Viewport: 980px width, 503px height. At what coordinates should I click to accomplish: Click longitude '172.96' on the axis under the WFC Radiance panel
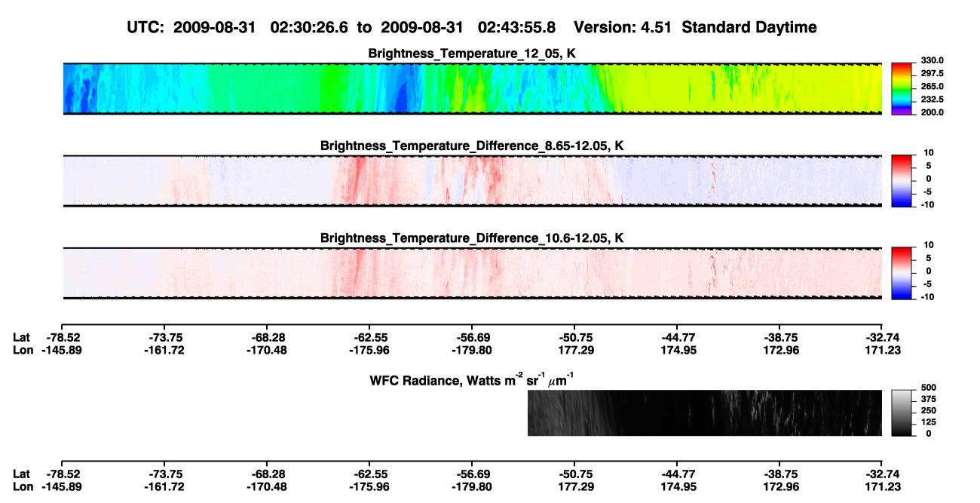tap(779, 486)
